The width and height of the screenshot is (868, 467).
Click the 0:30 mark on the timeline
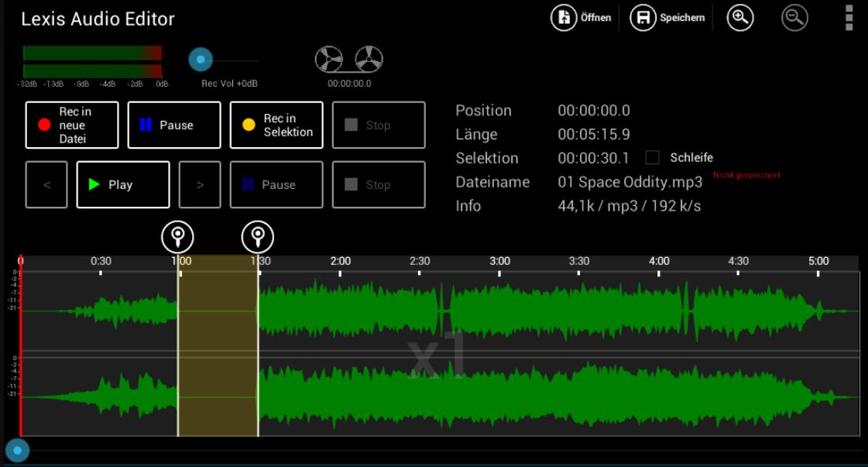[101, 261]
